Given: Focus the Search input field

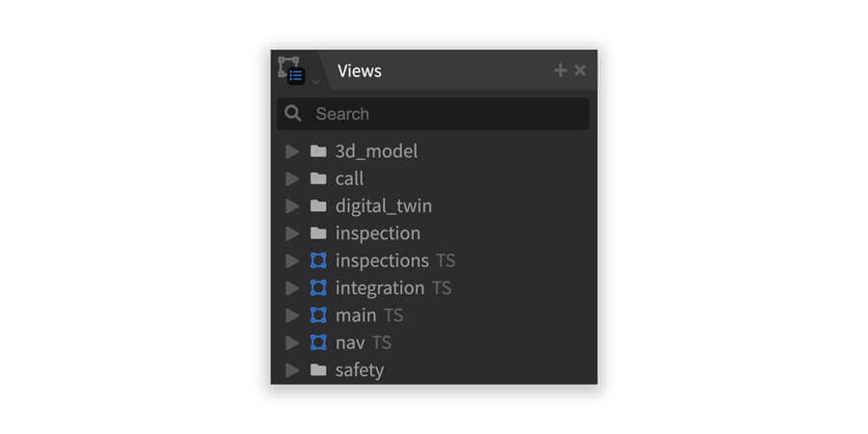Looking at the screenshot, I should click(433, 114).
